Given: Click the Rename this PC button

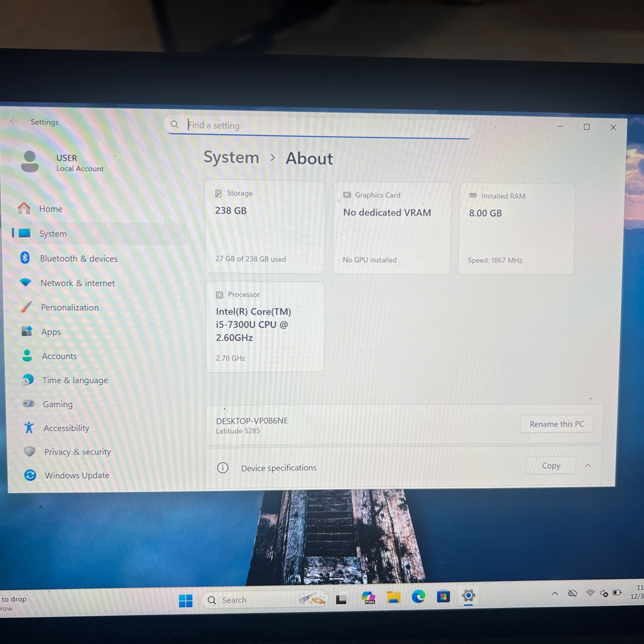Looking at the screenshot, I should (557, 424).
